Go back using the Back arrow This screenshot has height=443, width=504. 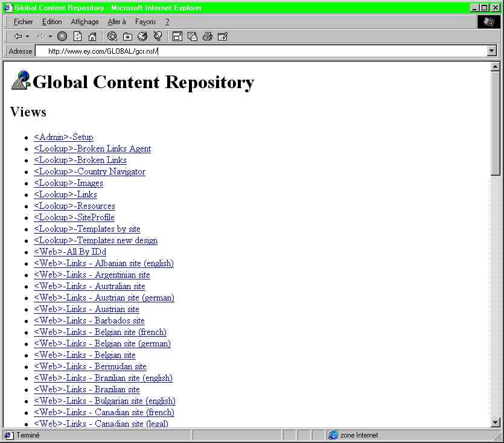point(18,36)
